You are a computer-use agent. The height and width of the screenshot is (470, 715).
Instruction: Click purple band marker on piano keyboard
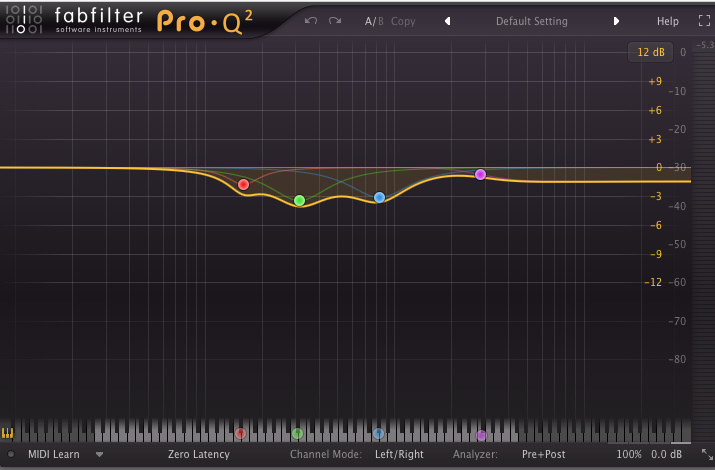click(x=481, y=435)
